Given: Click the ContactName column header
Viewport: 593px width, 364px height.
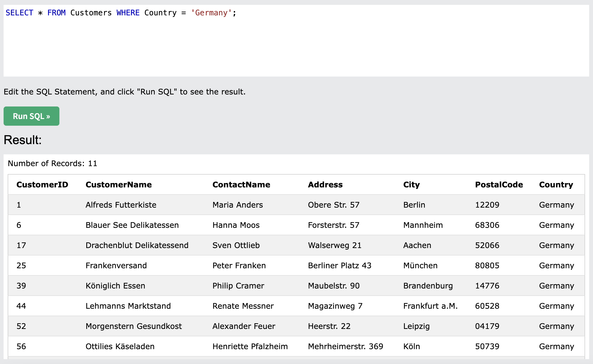Looking at the screenshot, I should [241, 185].
